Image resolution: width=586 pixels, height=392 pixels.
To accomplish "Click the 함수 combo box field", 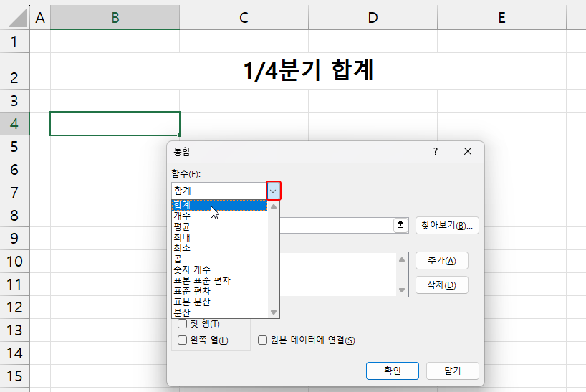I will point(219,191).
